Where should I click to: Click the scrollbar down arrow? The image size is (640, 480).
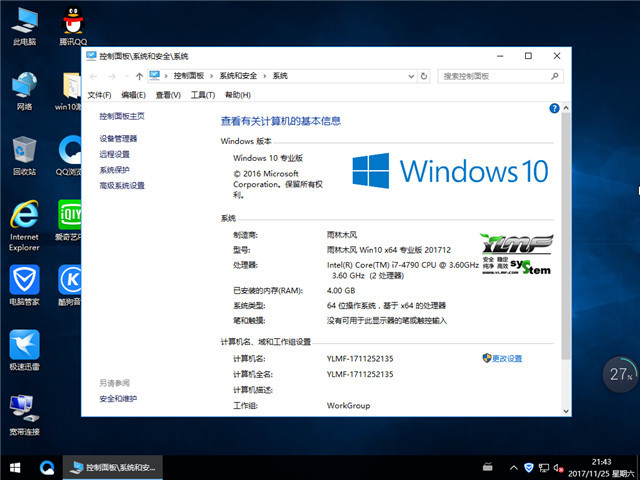(x=566, y=411)
